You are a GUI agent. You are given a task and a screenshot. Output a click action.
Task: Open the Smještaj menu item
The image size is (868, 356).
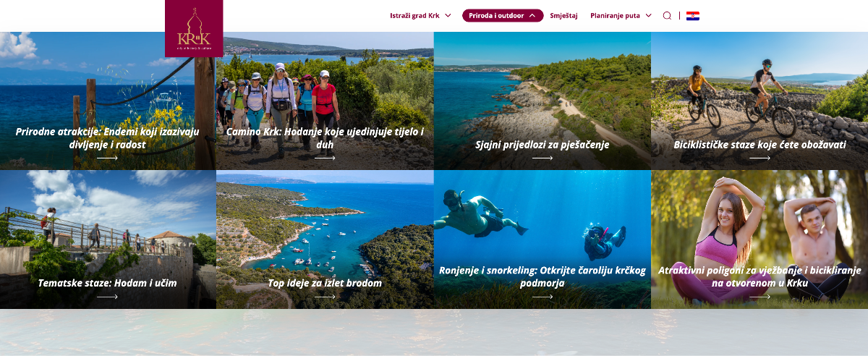pos(563,15)
